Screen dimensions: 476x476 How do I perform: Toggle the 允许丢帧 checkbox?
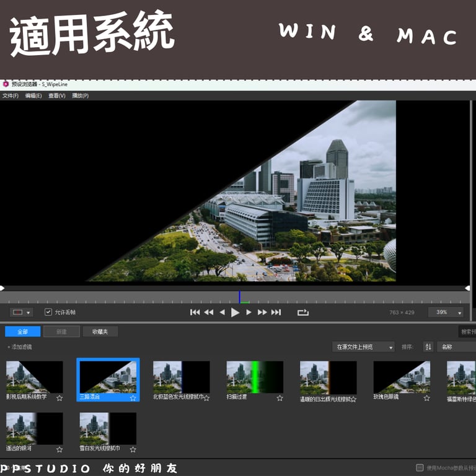click(48, 312)
